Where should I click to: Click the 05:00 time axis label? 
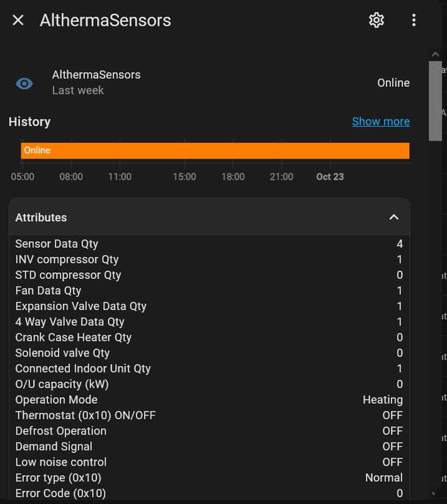coord(23,176)
